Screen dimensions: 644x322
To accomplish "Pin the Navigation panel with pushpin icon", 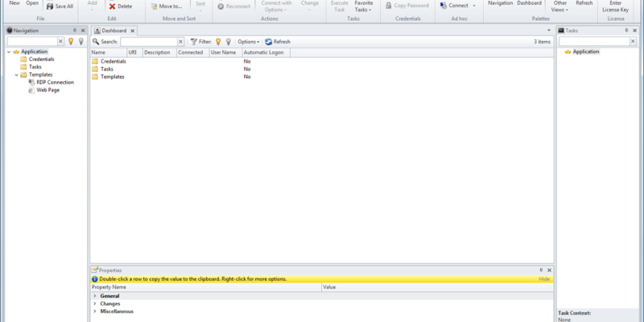I will [74, 30].
